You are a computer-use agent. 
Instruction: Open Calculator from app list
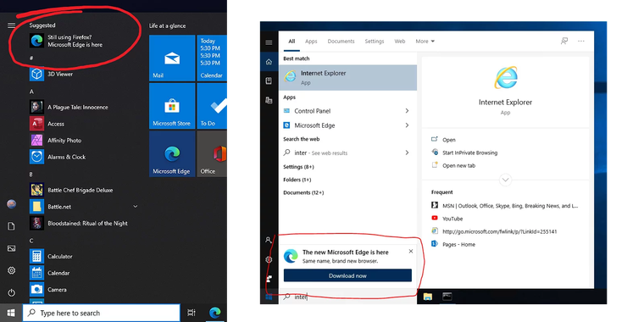click(x=52, y=256)
